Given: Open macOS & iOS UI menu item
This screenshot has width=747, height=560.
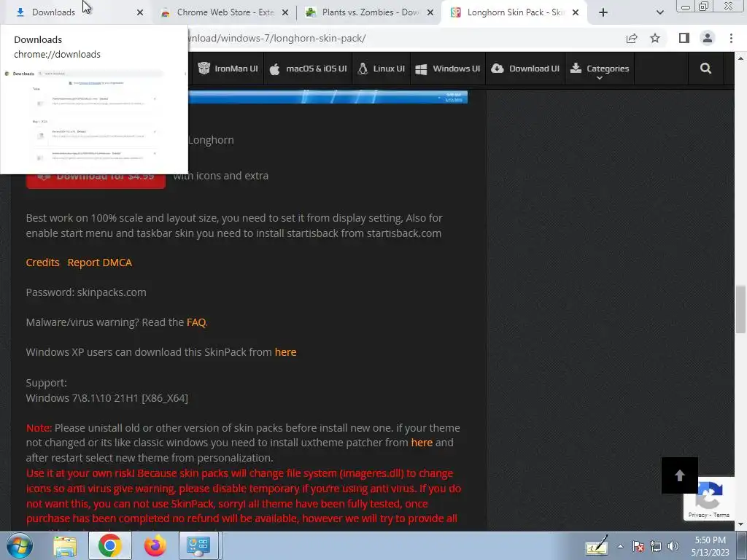Looking at the screenshot, I should click(308, 69).
